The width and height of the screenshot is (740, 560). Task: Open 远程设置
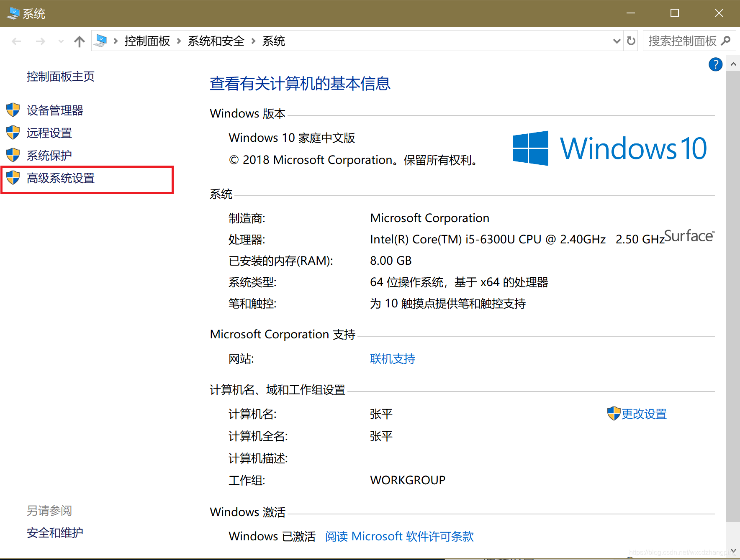49,133
